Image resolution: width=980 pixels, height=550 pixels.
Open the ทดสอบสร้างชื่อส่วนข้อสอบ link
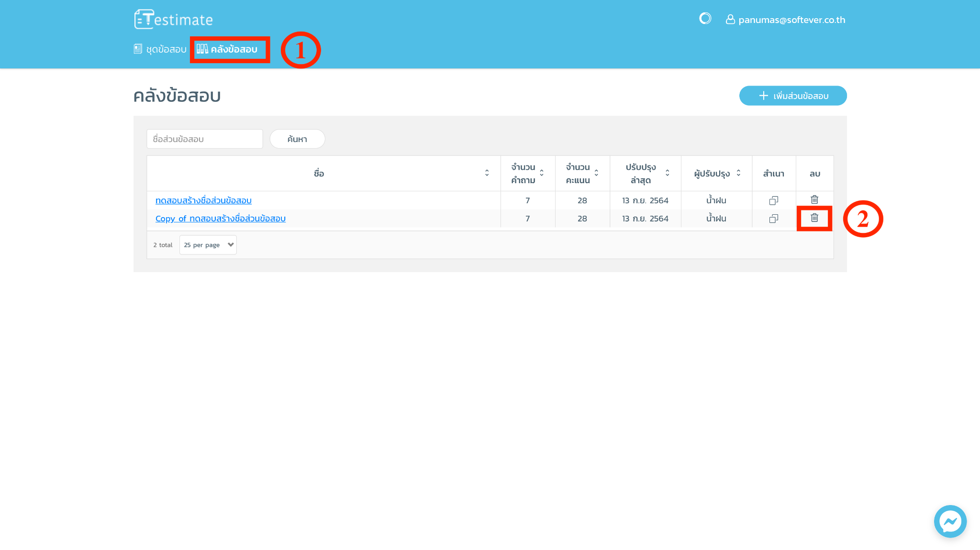[x=203, y=200]
